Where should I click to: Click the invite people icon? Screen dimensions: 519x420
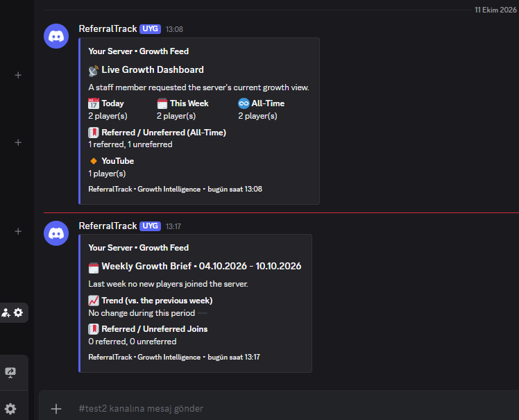point(6,312)
